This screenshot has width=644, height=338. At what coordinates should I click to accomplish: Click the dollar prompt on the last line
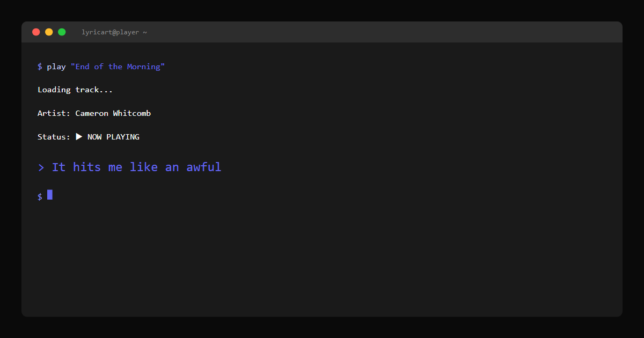(x=40, y=196)
